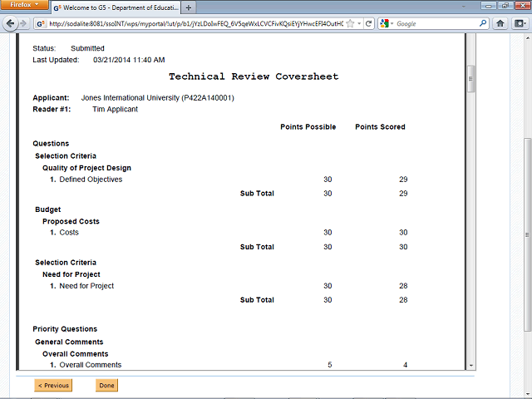Open the bookmarks toolbar menu icon
The height and width of the screenshot is (399, 532).
coord(520,23)
